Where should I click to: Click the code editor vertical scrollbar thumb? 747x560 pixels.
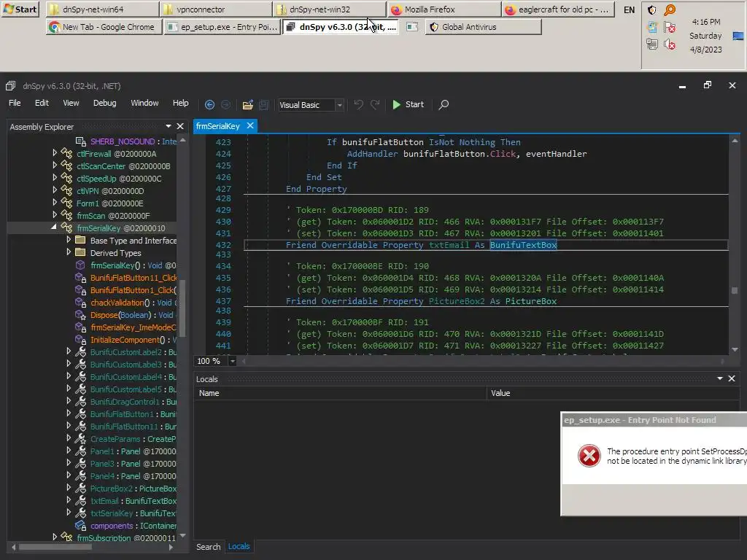click(x=735, y=290)
